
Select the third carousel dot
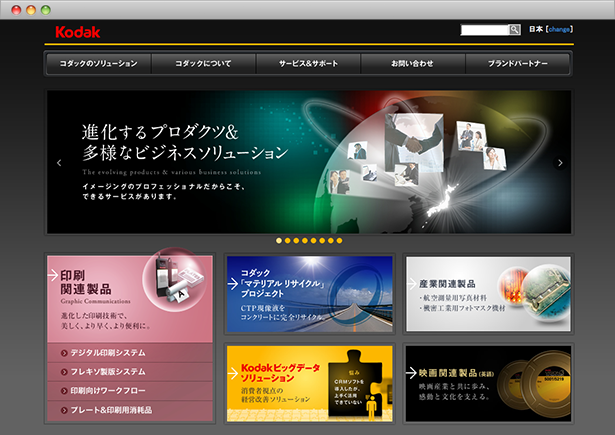pos(296,240)
